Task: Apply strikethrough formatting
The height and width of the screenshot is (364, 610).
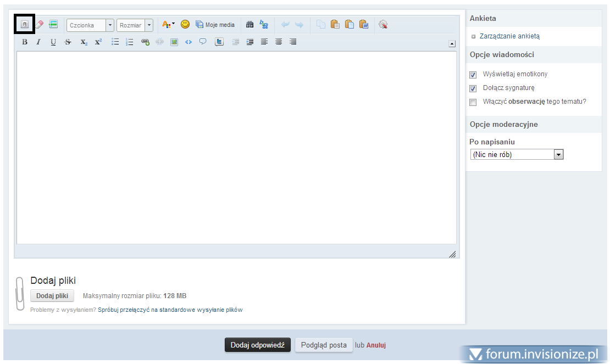Action: click(x=68, y=42)
